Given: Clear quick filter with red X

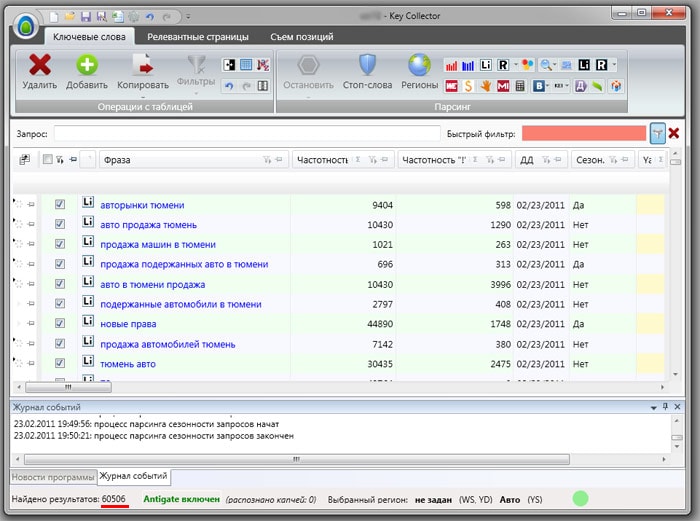Looking at the screenshot, I should [x=674, y=133].
